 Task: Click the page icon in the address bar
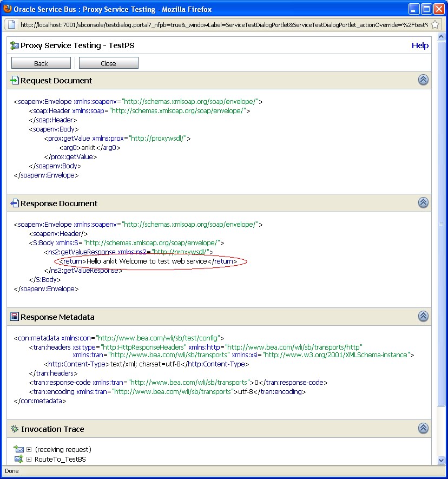point(11,24)
